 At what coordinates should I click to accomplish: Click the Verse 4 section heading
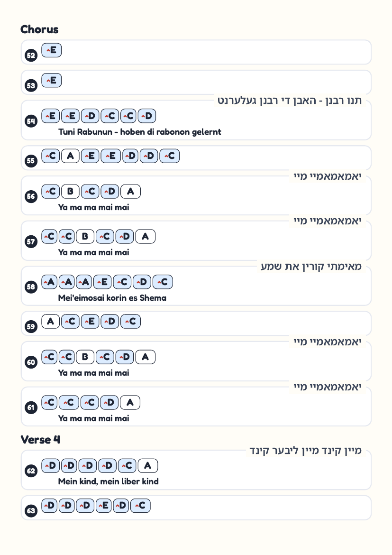tap(40, 440)
